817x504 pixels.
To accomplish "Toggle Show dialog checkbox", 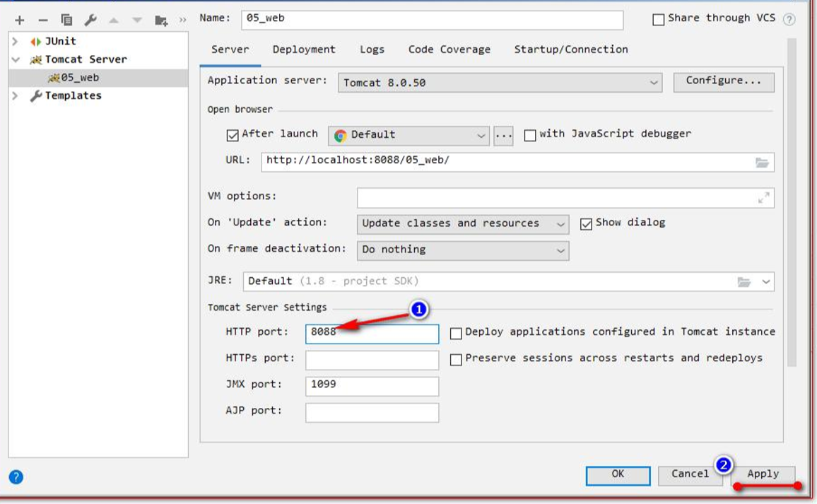I will (x=586, y=224).
